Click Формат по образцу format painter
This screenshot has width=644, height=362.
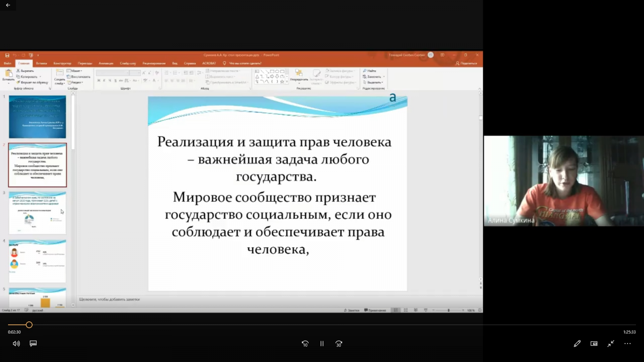32,82
